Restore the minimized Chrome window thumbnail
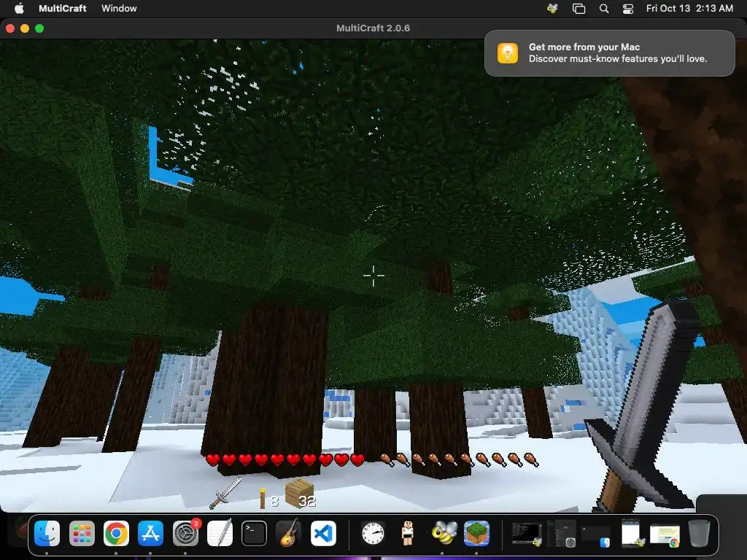The height and width of the screenshot is (560, 747). click(x=665, y=534)
